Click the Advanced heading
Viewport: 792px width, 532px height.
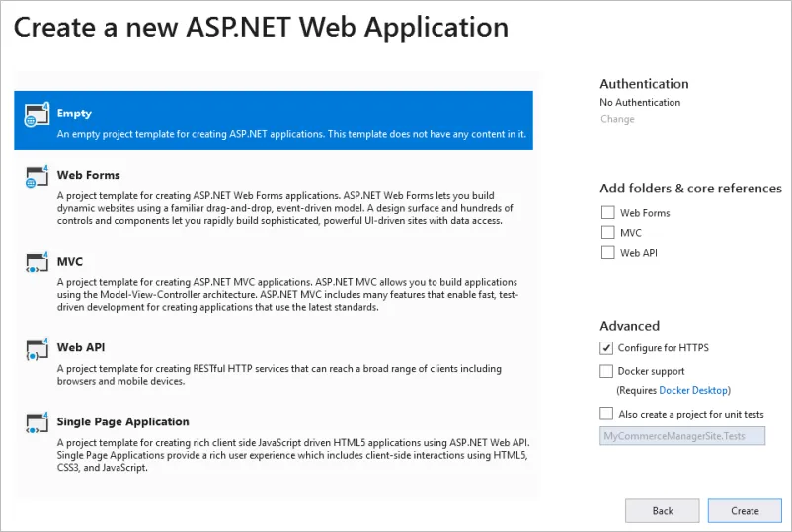[629, 326]
